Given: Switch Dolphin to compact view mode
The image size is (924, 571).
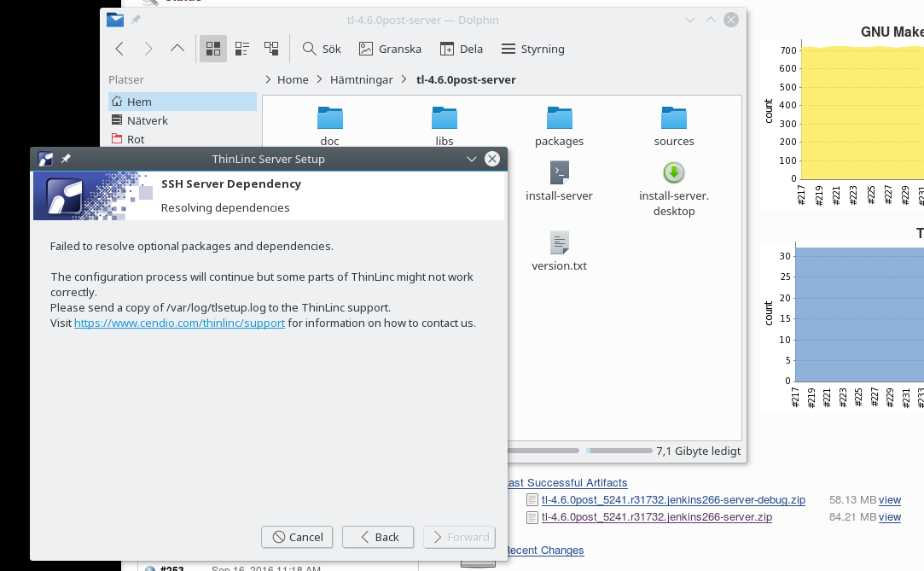Looking at the screenshot, I should 242,49.
